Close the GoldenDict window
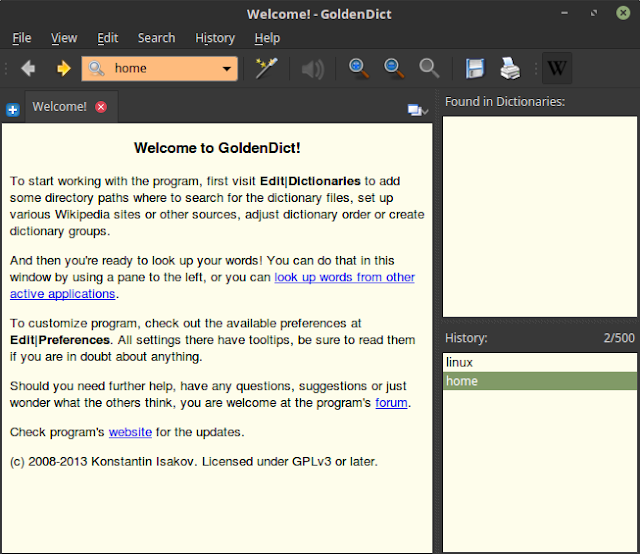The image size is (640, 554). pyautogui.click(x=623, y=13)
